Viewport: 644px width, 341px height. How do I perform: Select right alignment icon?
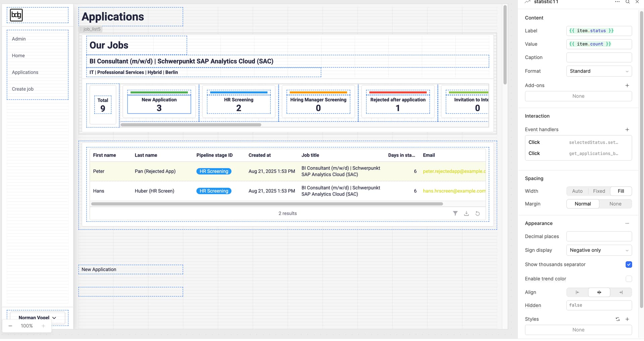[621, 292]
